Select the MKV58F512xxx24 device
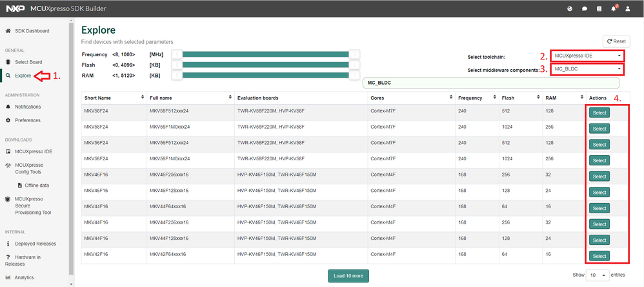The width and height of the screenshot is (644, 287). click(599, 112)
